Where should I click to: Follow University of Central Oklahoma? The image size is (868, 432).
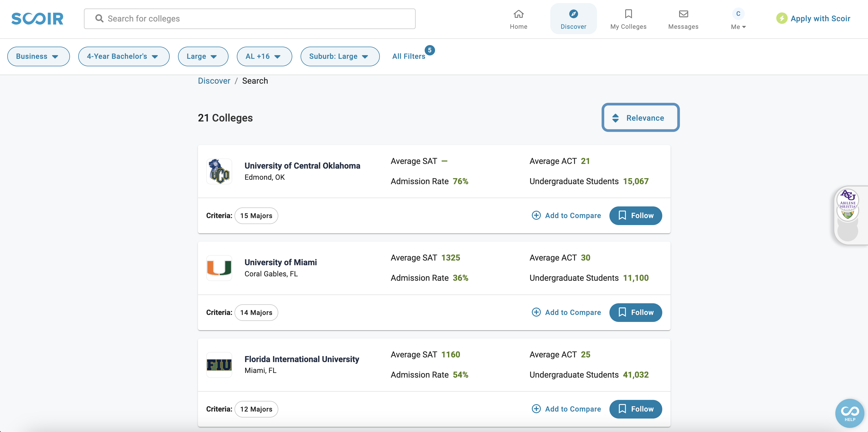point(636,215)
